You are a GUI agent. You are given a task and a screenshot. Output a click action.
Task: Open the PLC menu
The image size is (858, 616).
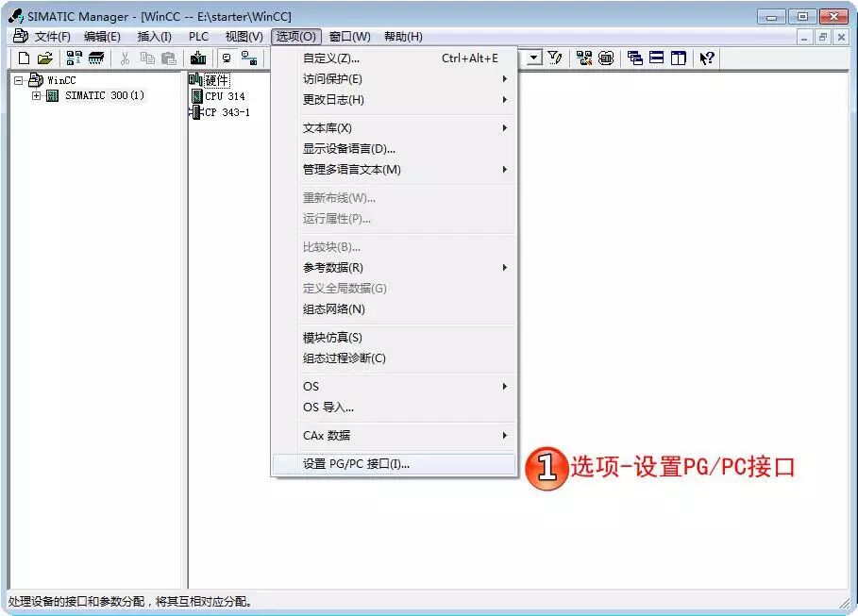(198, 37)
